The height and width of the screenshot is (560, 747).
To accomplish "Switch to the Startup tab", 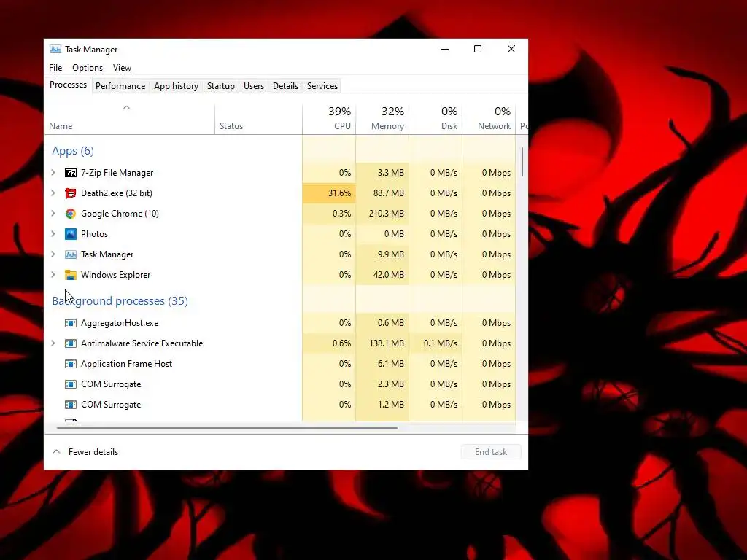I will (x=220, y=86).
